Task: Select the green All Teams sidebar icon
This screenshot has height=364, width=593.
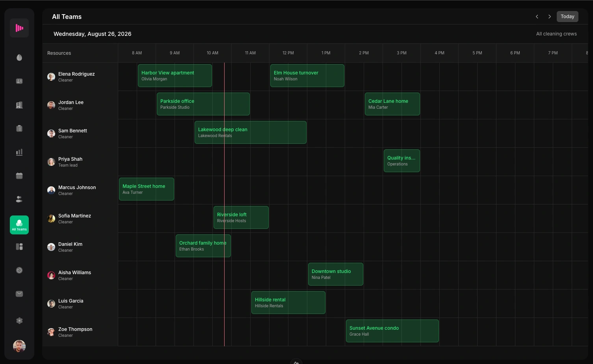Action: 19,225
